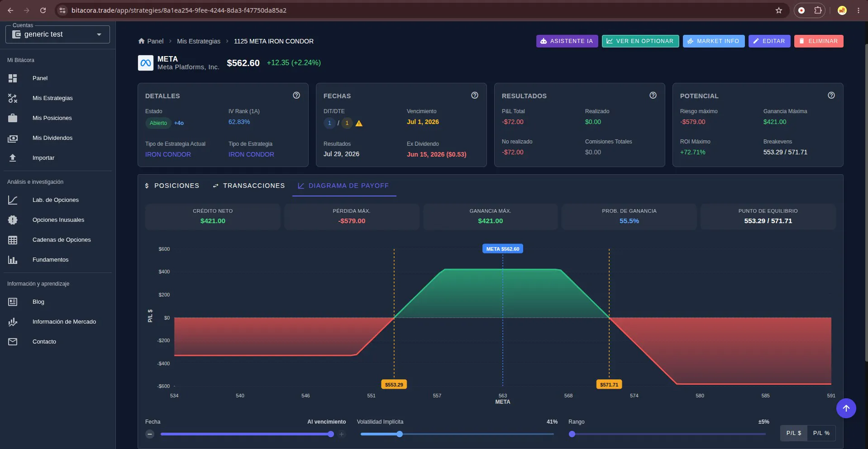Click the Importar upload icon
868x449 pixels.
click(x=13, y=158)
